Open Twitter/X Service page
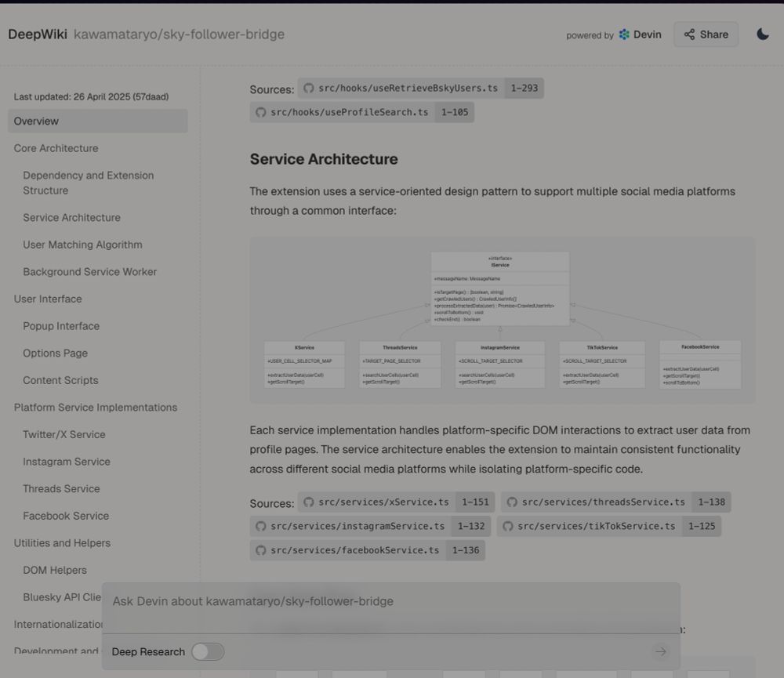The width and height of the screenshot is (784, 678). click(x=64, y=434)
